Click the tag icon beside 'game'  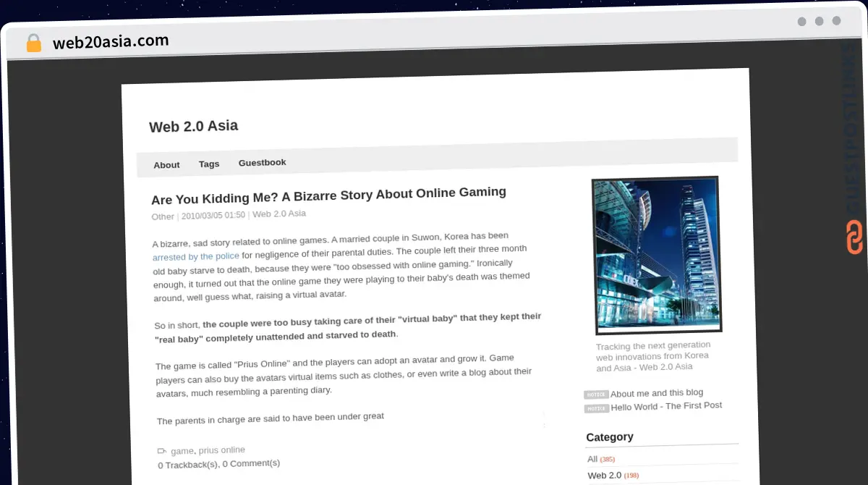pyautogui.click(x=162, y=451)
